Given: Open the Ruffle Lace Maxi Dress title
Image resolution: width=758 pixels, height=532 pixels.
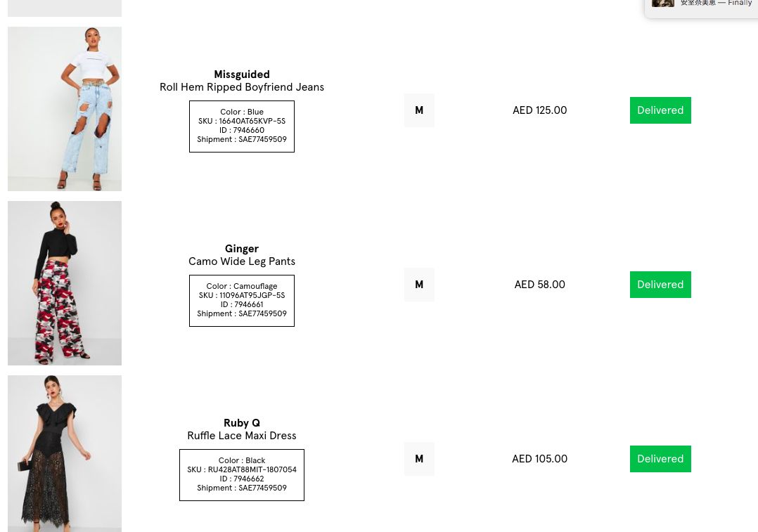Looking at the screenshot, I should click(x=242, y=436).
